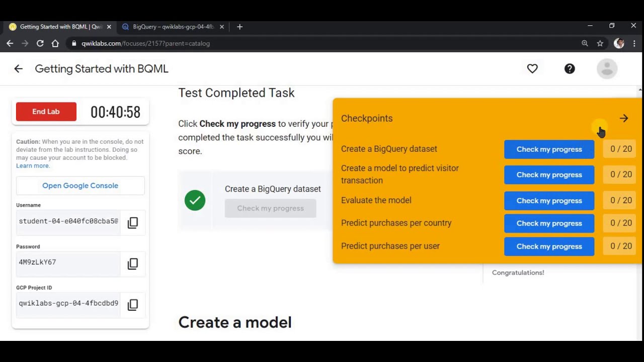Click the lab page back arrow
This screenshot has height=362, width=644.
pyautogui.click(x=18, y=69)
